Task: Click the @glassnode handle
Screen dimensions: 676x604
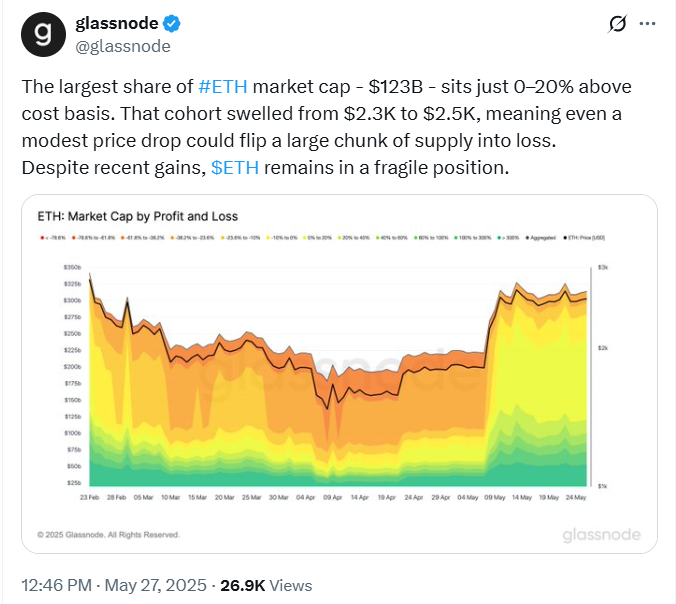Action: [123, 46]
